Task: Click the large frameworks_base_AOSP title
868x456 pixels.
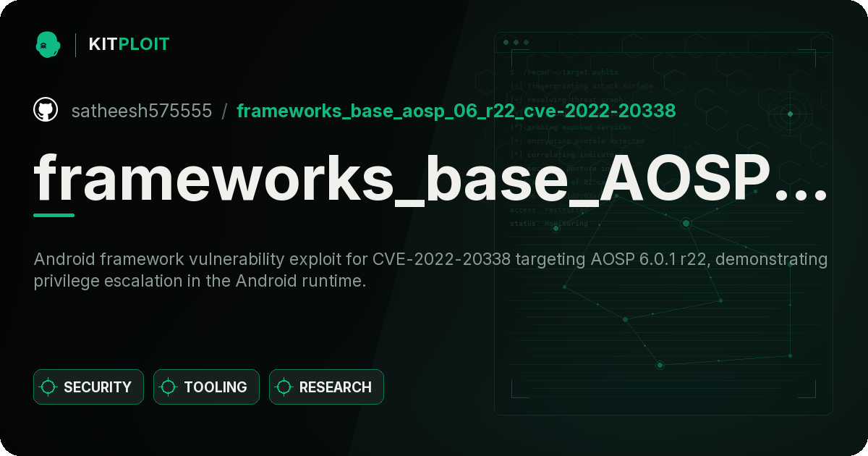Action: pos(430,179)
